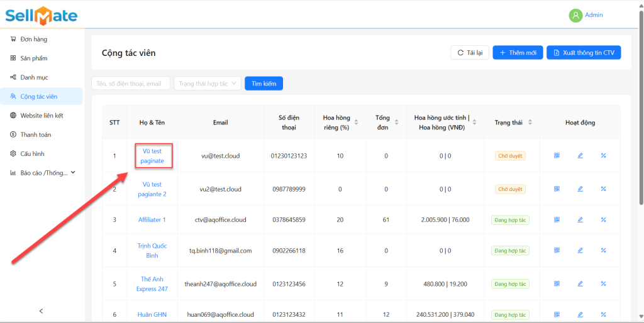Open the Vũ test paginate collaborator link
644x323 pixels.
(x=152, y=156)
